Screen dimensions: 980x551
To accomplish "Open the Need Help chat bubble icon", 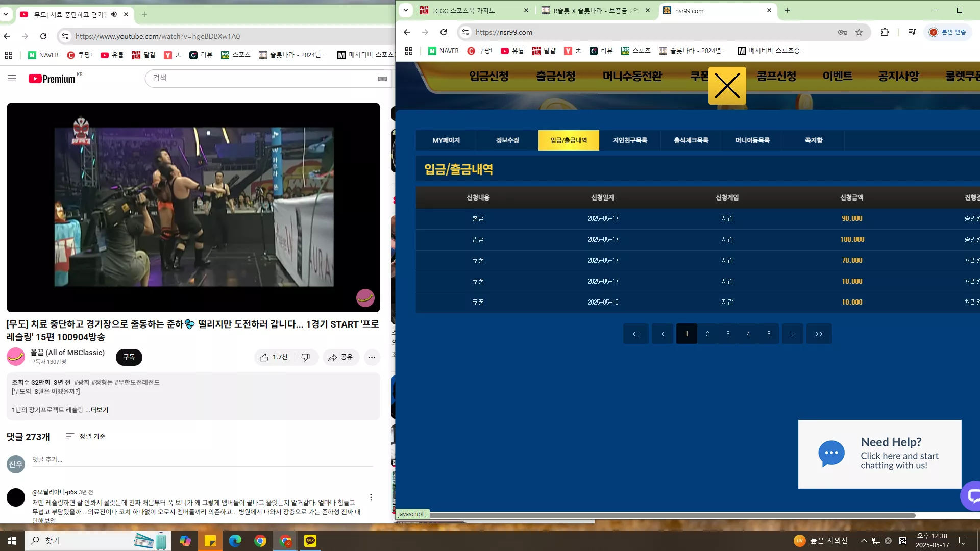I will pyautogui.click(x=831, y=454).
